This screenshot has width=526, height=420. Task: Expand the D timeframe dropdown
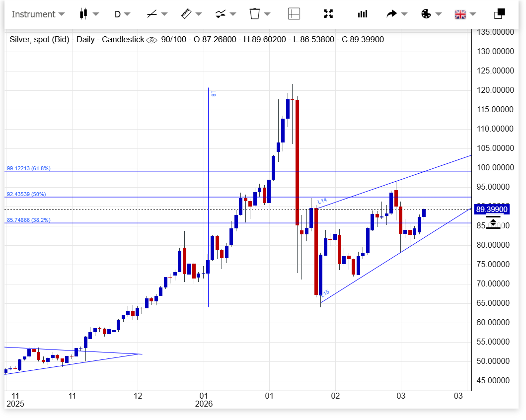122,14
